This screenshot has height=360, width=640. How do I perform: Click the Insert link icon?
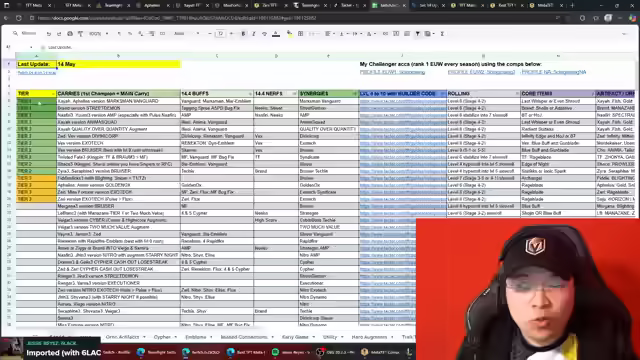click(385, 34)
